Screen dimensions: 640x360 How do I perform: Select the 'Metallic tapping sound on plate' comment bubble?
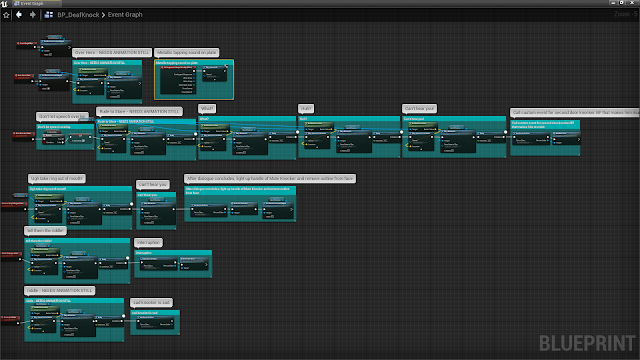[187, 53]
